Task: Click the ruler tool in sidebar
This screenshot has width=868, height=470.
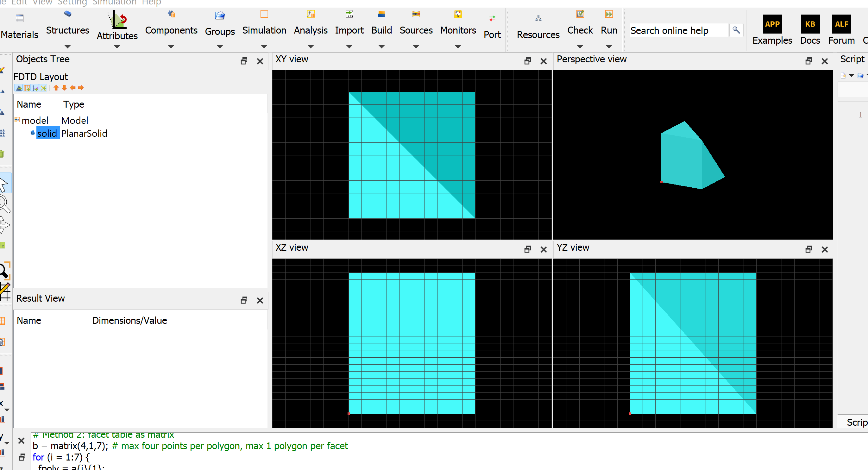Action: (2, 245)
